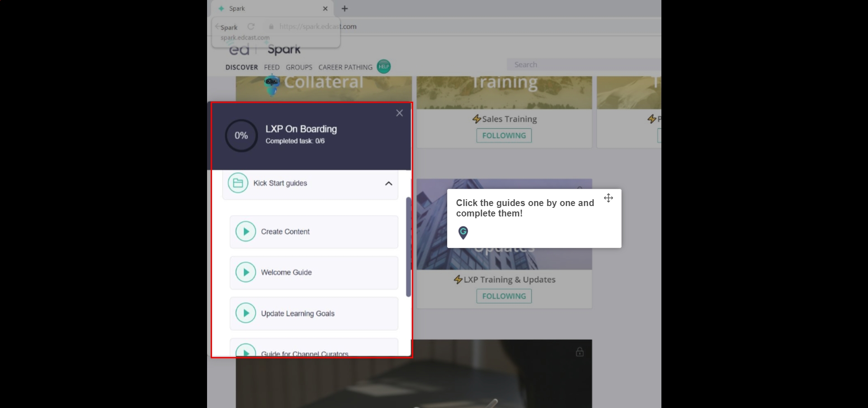Click the Training channel banner image
The height and width of the screenshot is (408, 868).
click(x=504, y=93)
